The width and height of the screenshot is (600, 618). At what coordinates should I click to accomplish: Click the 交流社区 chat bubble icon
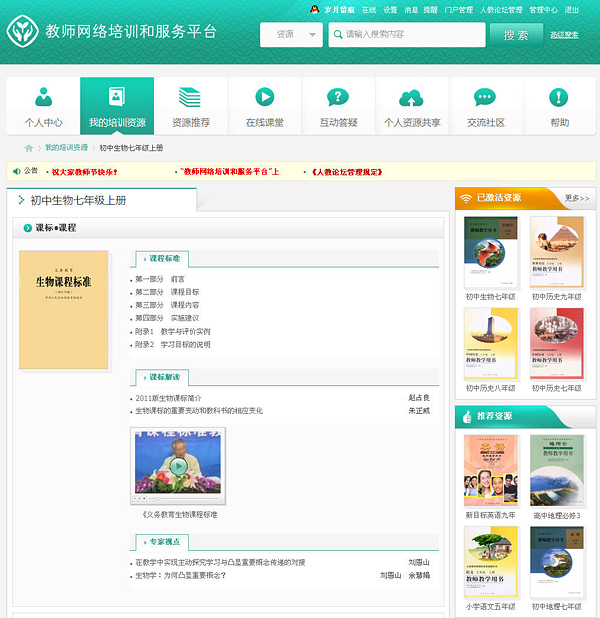(485, 98)
